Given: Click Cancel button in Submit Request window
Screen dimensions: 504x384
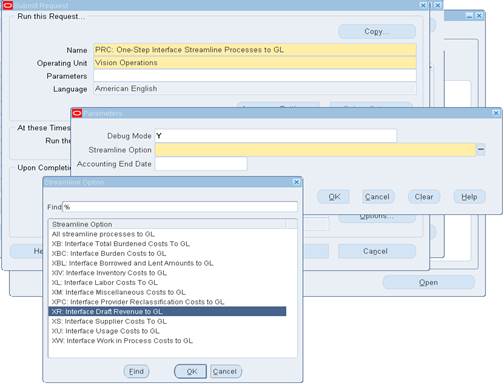Looking at the screenshot, I should [377, 251].
